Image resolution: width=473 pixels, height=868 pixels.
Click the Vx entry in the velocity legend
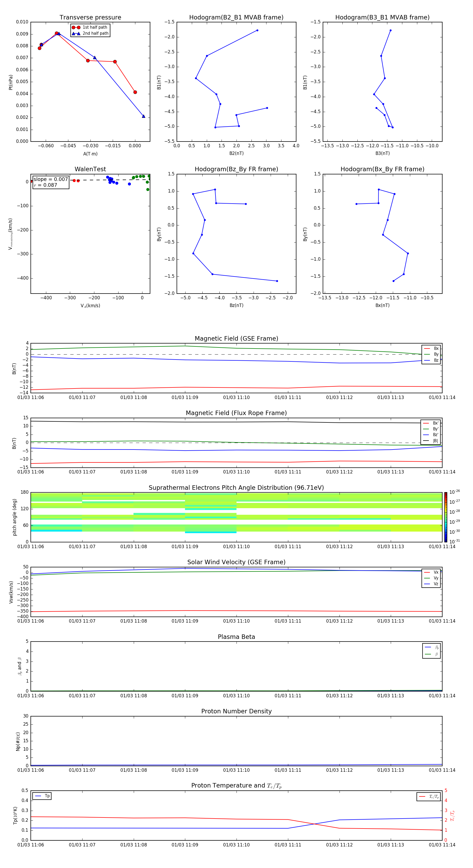click(431, 572)
